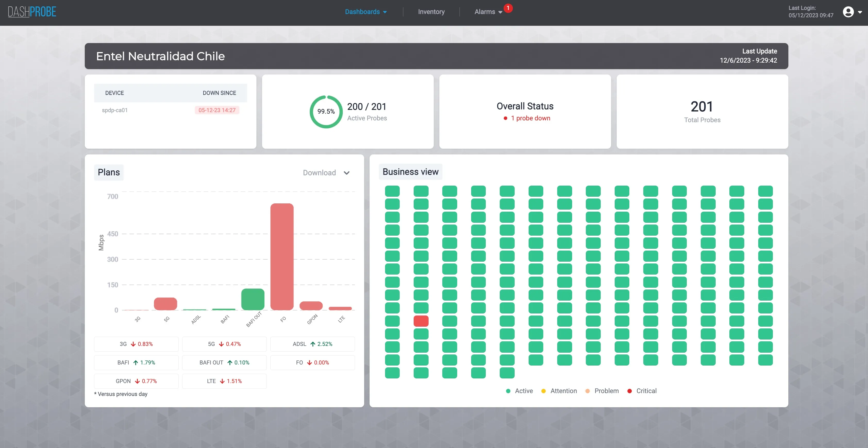Select the spdp-ca01 device row
This screenshot has width=868, height=448.
(x=171, y=110)
